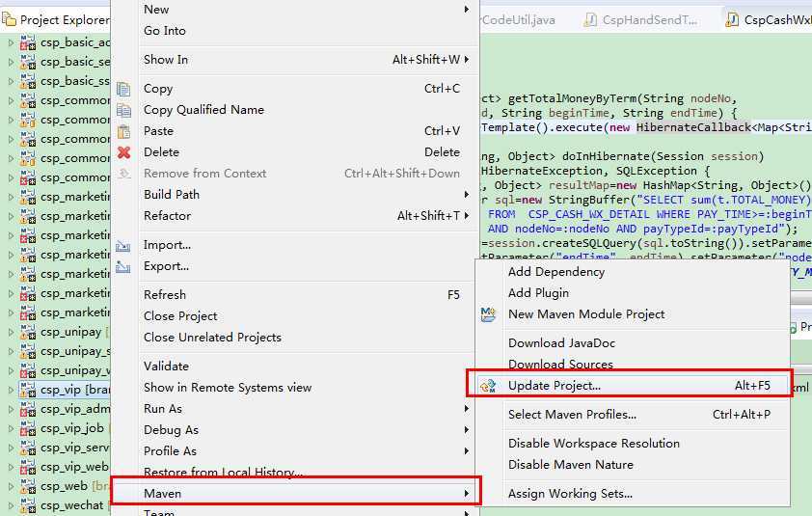
Task: Click the CspCashWx tab's Java file icon
Action: click(x=732, y=19)
